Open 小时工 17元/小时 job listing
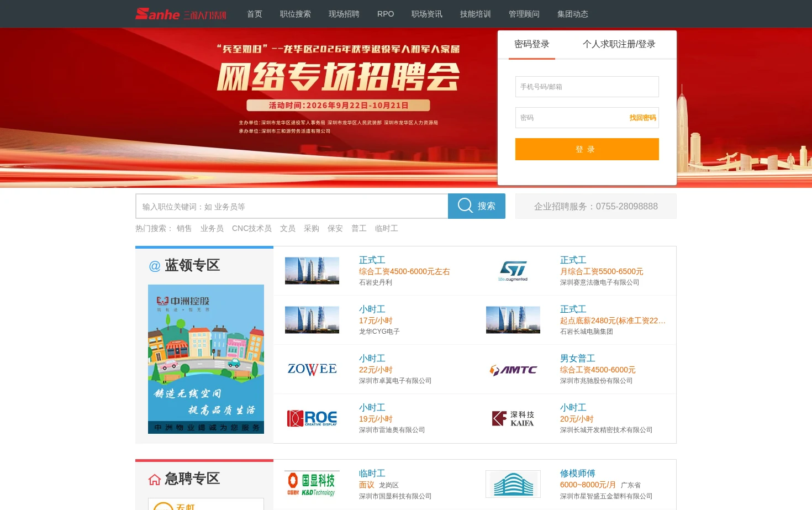Viewport: 812px width, 510px height. [x=372, y=309]
